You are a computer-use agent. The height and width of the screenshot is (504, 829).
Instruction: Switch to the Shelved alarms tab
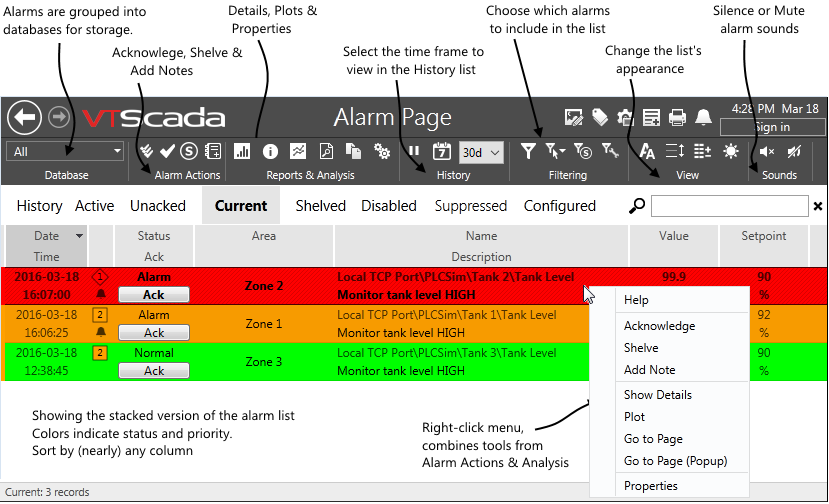pos(320,206)
